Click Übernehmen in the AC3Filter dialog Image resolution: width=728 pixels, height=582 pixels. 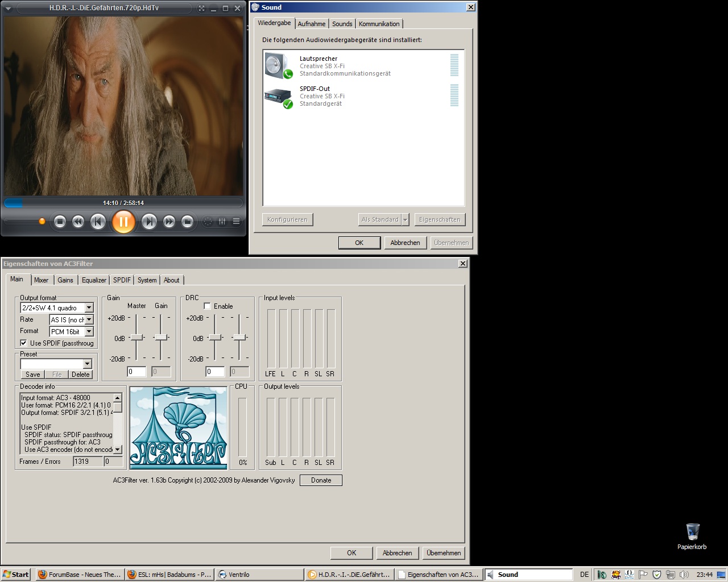444,553
